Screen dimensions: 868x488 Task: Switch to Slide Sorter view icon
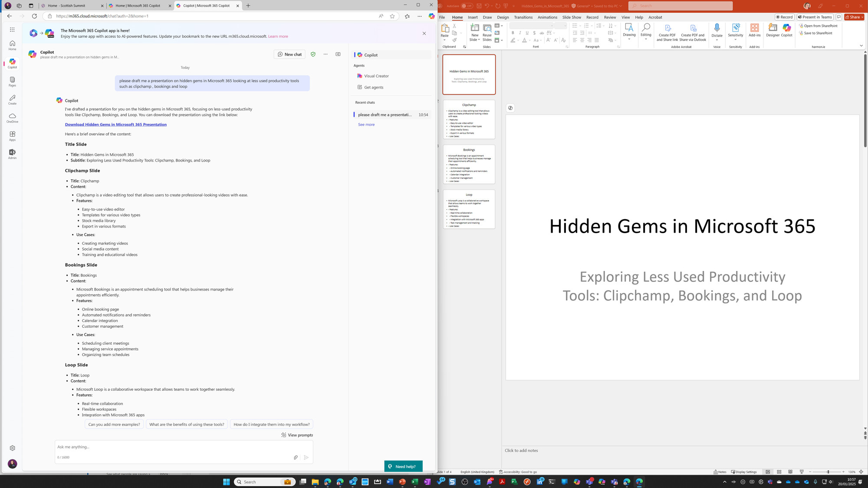[779, 472]
